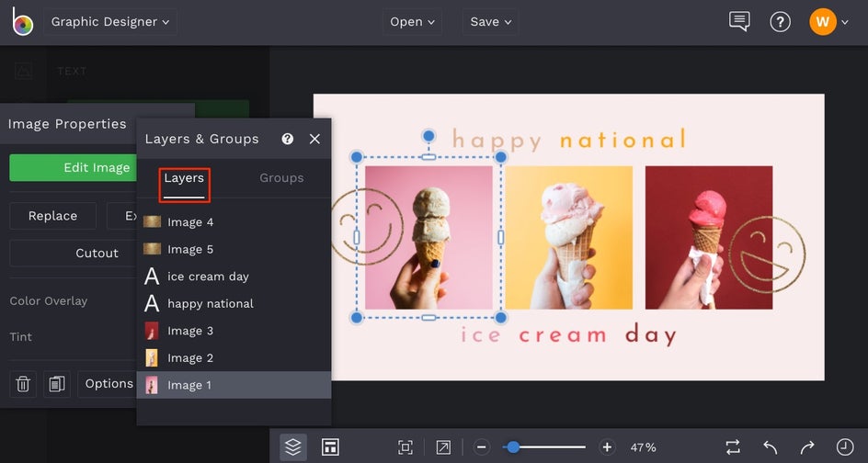Click the top-right selection corner handle
The height and width of the screenshot is (463, 868).
click(501, 157)
